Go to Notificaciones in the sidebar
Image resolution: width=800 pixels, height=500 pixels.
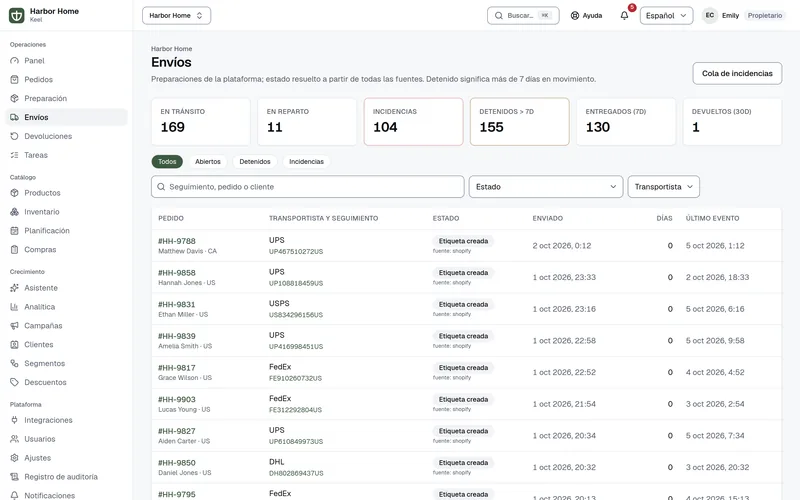tap(66, 495)
